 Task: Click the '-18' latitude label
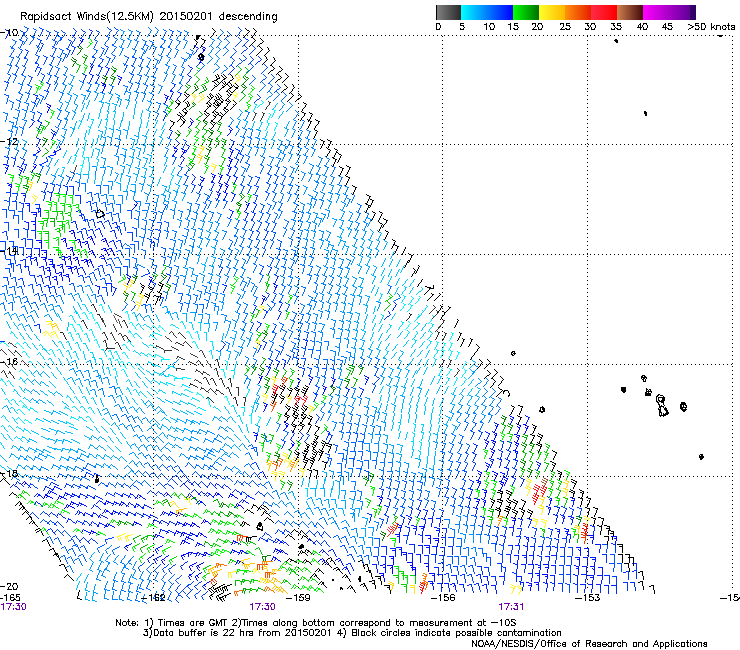point(10,473)
